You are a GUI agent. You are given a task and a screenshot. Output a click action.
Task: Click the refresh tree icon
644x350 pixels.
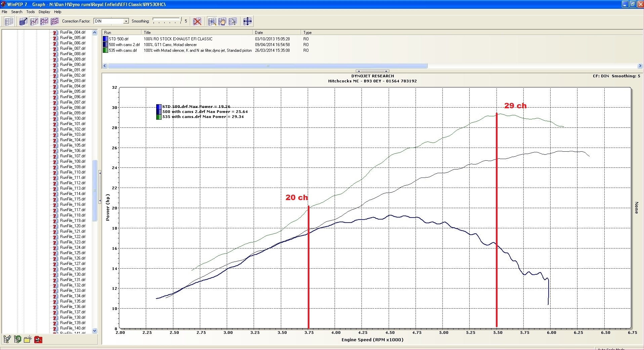(17, 339)
